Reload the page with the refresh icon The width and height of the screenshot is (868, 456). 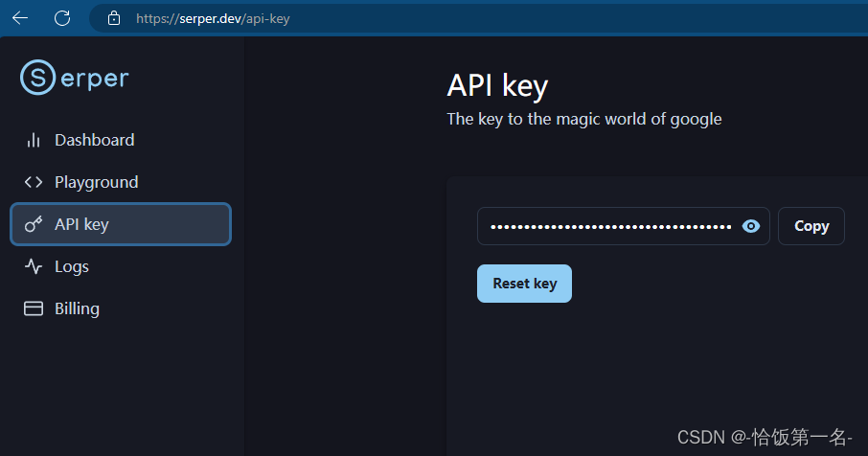(62, 18)
